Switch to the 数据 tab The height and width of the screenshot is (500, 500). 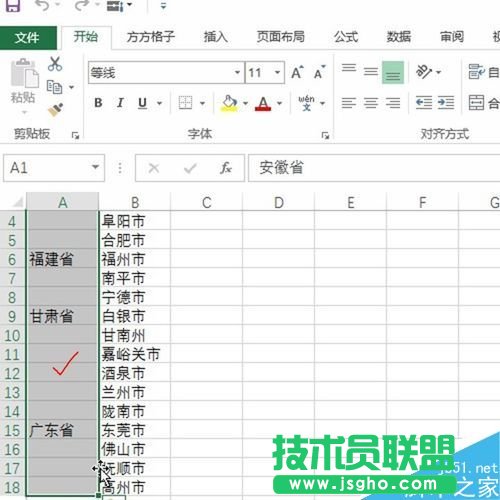pyautogui.click(x=399, y=37)
